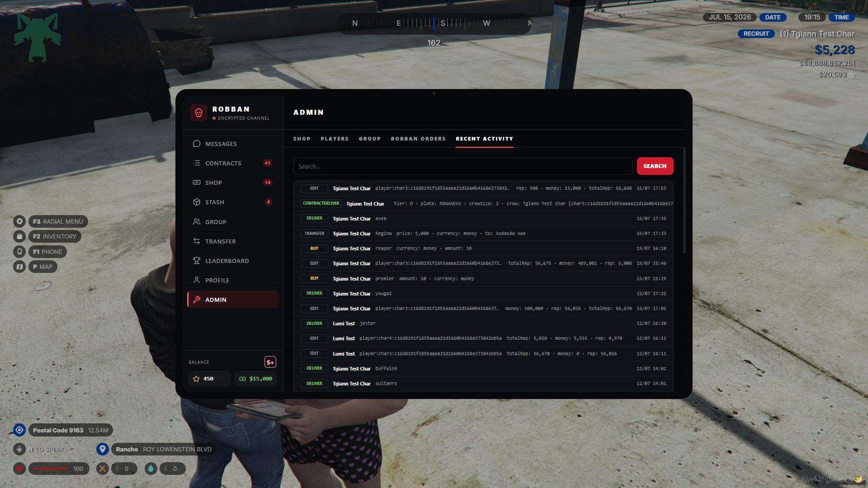868x488 pixels.
Task: Click the Contracts list icon
Action: click(x=197, y=163)
